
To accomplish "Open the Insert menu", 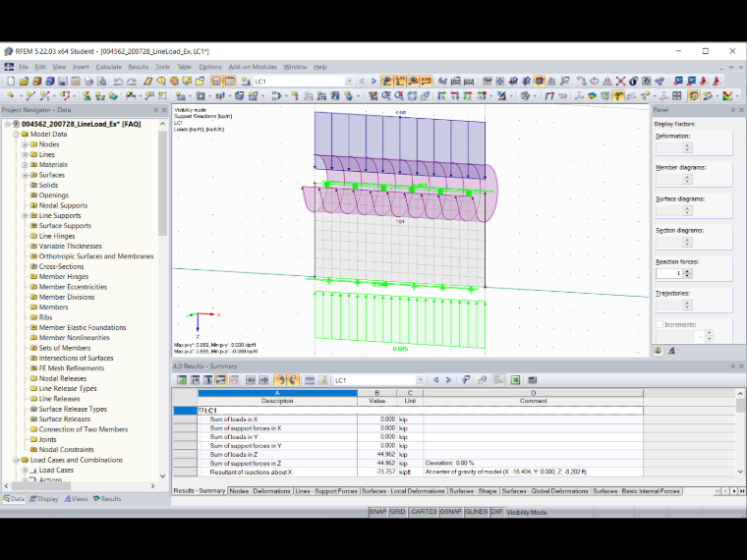I will click(81, 67).
